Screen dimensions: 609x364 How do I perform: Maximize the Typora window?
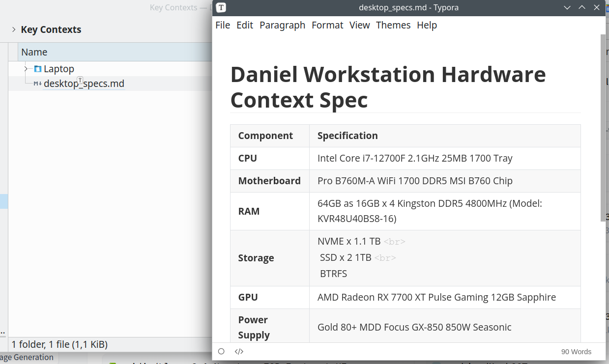click(x=582, y=7)
